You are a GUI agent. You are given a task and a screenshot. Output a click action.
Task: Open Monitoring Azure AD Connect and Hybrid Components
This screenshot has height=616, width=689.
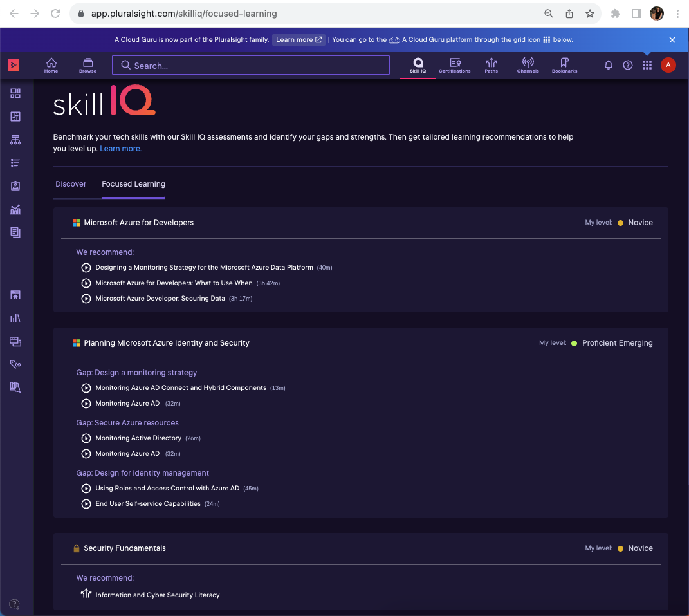[181, 387]
